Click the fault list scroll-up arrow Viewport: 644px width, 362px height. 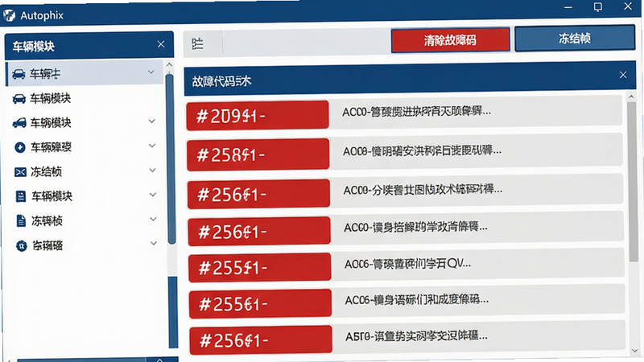coord(631,97)
